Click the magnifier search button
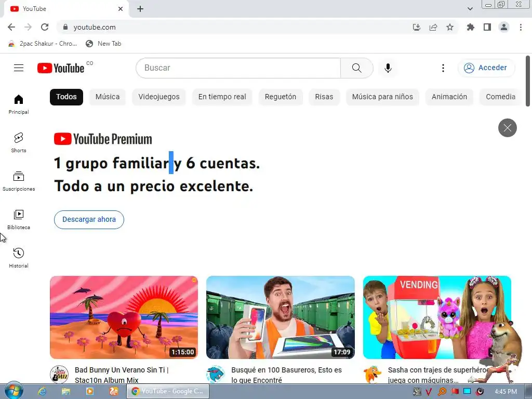This screenshot has height=399, width=532. [x=356, y=68]
